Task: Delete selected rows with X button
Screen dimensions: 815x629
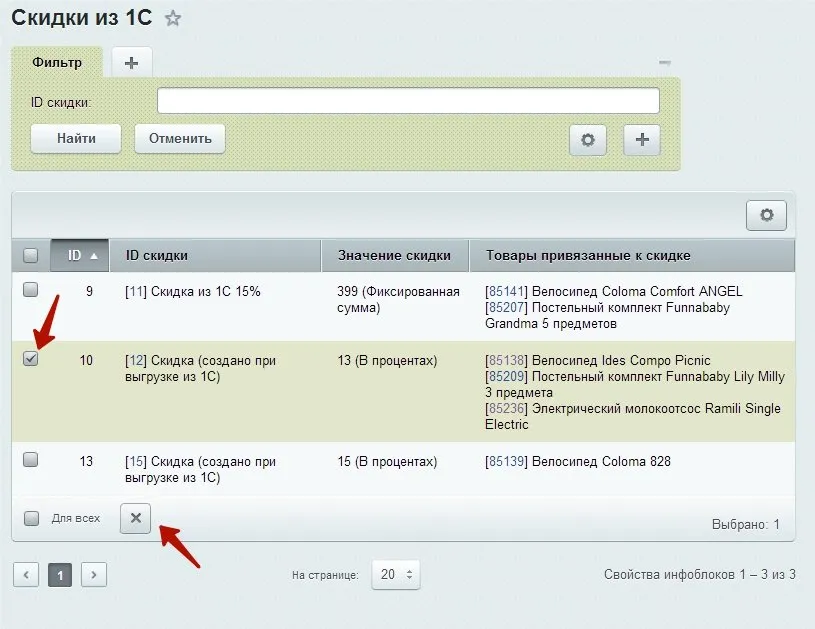Action: pyautogui.click(x=136, y=518)
